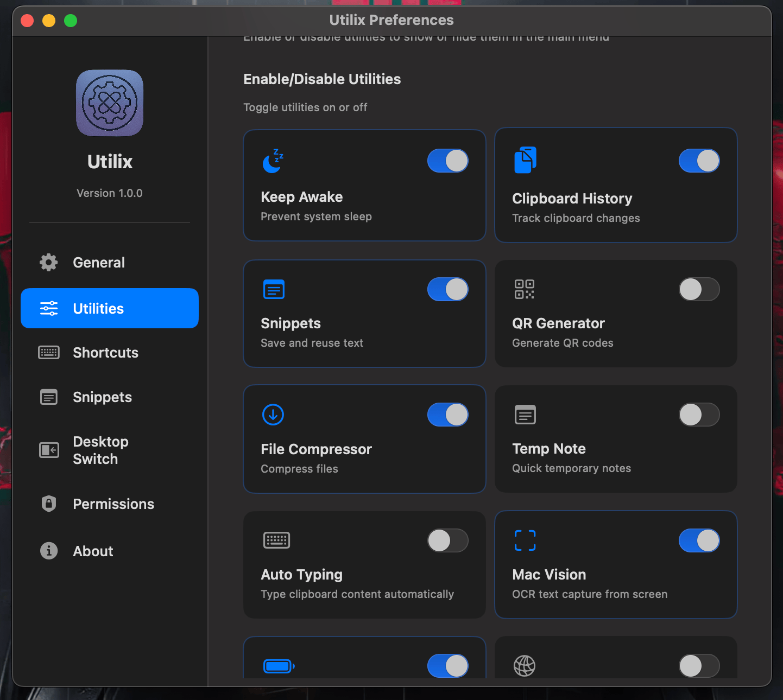
Task: Click the "Clipboard History" card title
Action: 572,199
